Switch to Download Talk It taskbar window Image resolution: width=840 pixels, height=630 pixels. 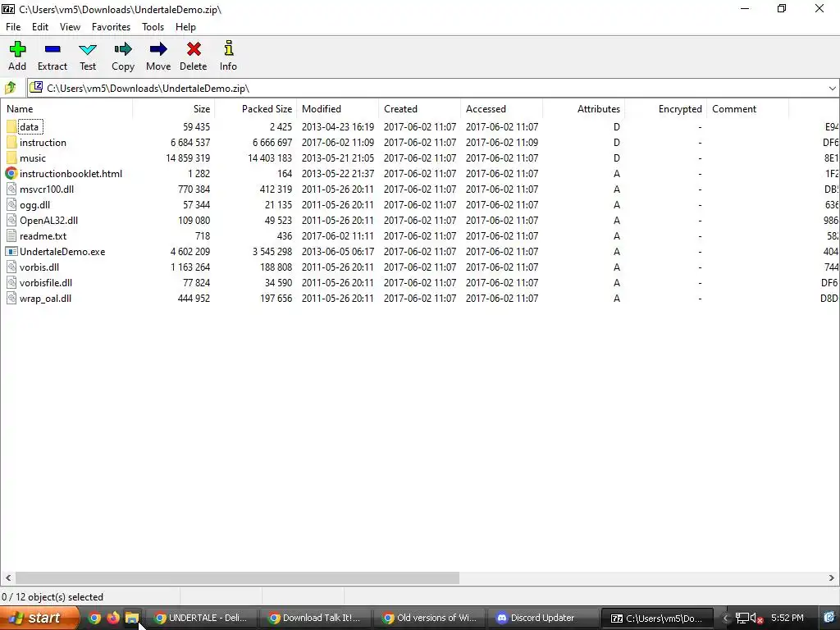click(316, 618)
